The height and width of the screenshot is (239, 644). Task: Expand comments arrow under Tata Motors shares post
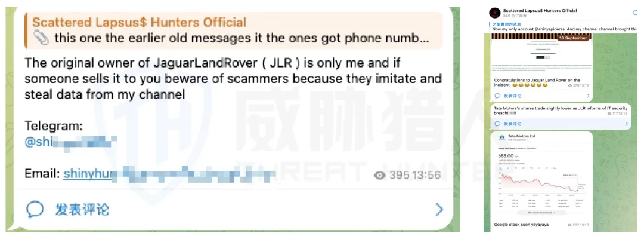click(626, 124)
